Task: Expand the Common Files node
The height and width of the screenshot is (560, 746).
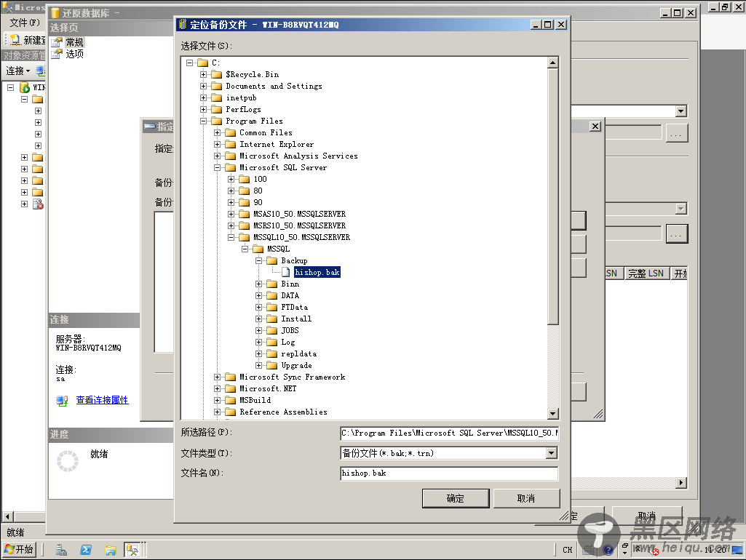Action: pyautogui.click(x=217, y=132)
